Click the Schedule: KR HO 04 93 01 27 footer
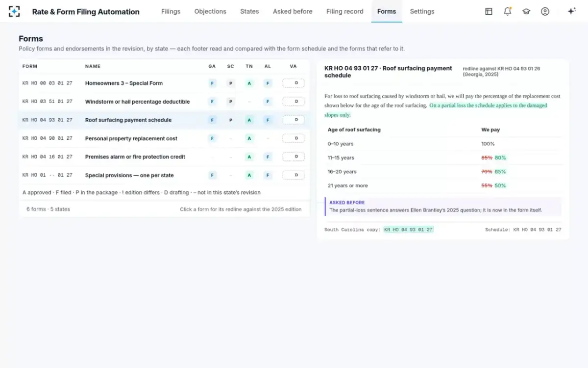The image size is (588, 368). point(523,230)
